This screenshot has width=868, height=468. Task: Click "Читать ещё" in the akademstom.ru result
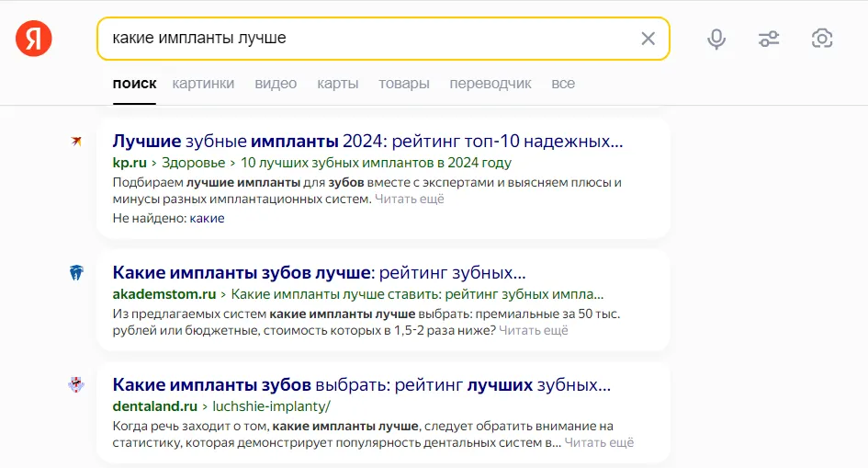(534, 331)
